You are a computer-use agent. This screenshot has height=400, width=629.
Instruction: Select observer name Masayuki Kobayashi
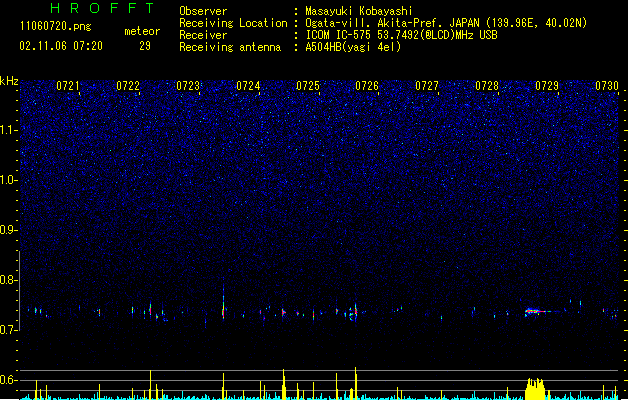(359, 11)
